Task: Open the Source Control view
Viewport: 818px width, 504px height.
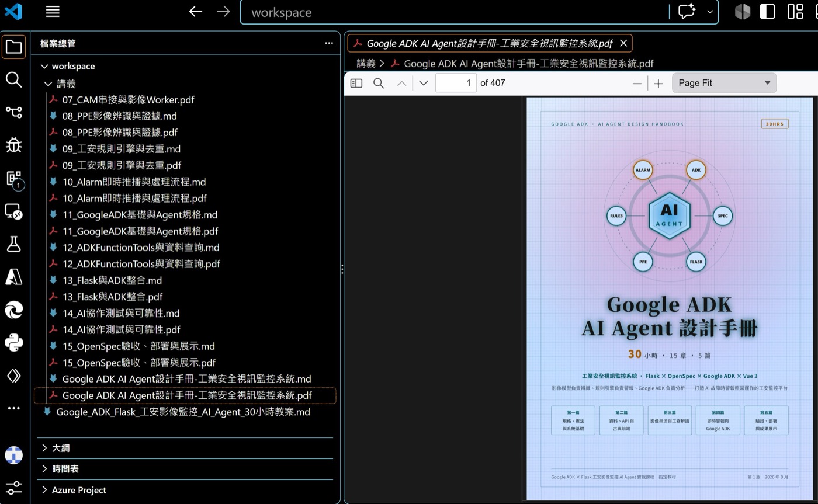Action: pyautogui.click(x=14, y=112)
